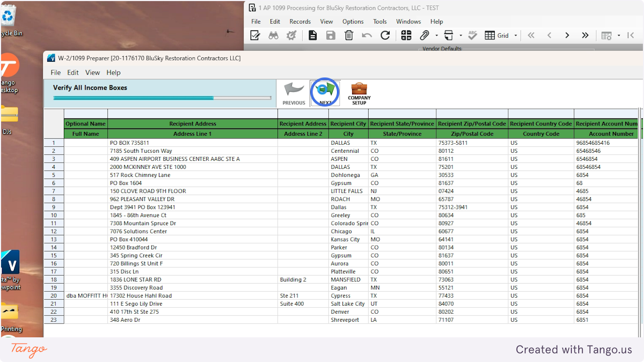Go to last record double-right chevron

[x=585, y=35]
